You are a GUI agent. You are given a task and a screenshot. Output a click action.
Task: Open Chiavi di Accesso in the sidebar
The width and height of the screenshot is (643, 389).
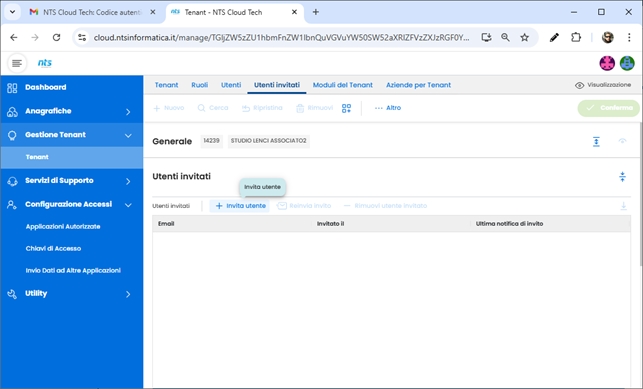53,248
